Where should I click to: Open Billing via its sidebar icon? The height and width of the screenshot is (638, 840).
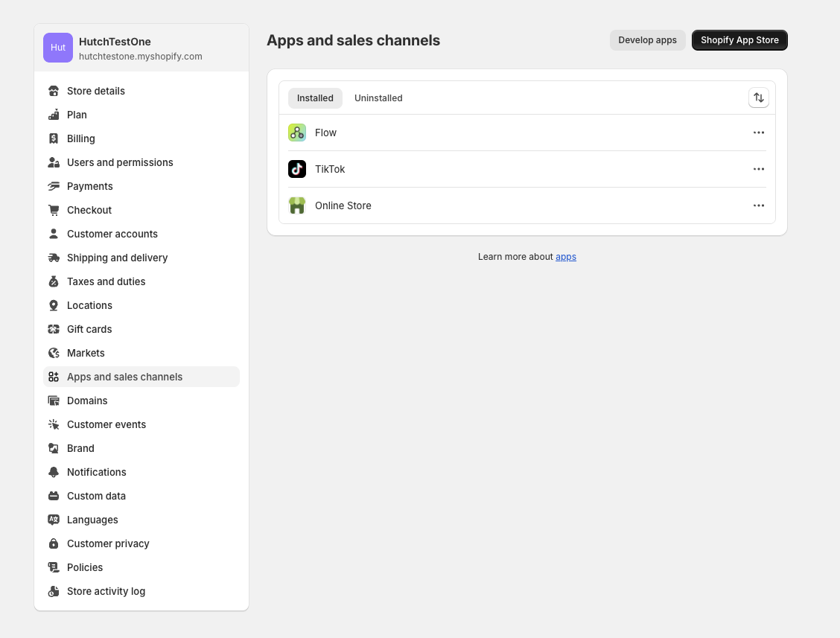point(54,138)
